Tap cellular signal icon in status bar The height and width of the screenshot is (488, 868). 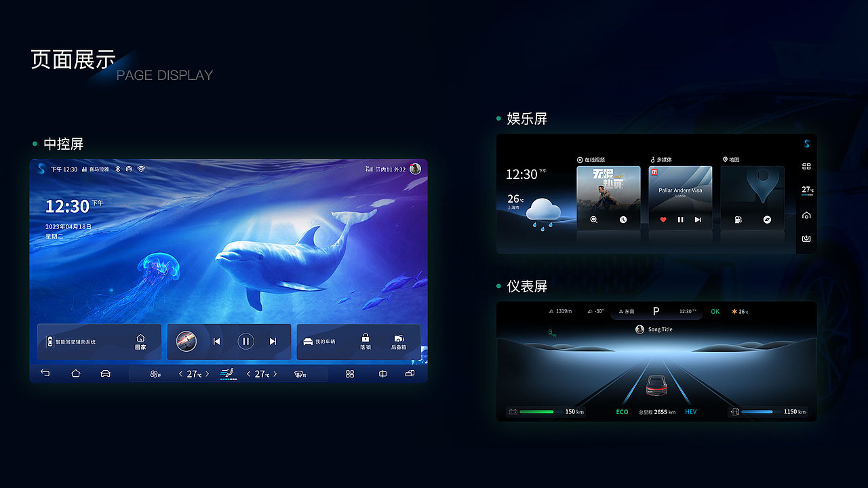pyautogui.click(x=369, y=169)
